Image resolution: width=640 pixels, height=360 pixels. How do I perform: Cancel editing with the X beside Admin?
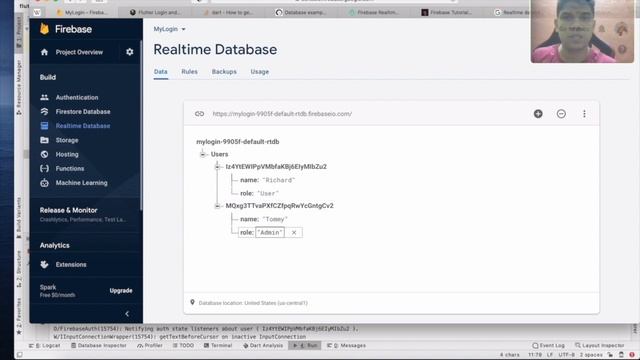(x=294, y=232)
